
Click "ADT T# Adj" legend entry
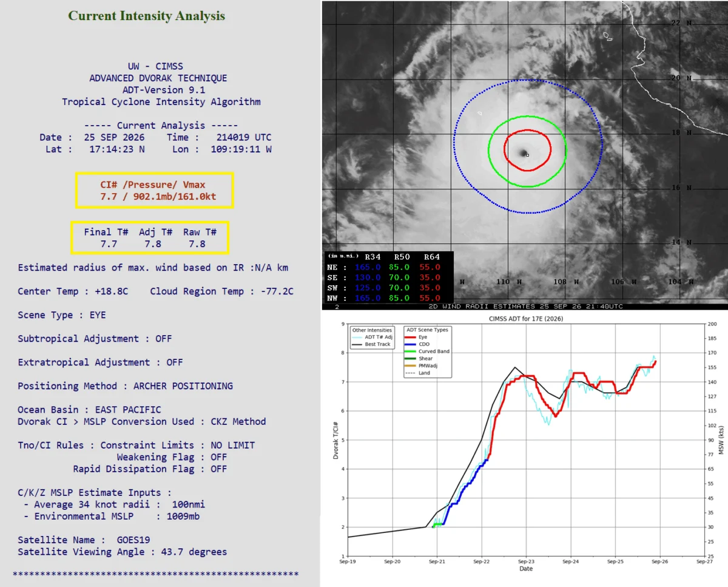(372, 338)
